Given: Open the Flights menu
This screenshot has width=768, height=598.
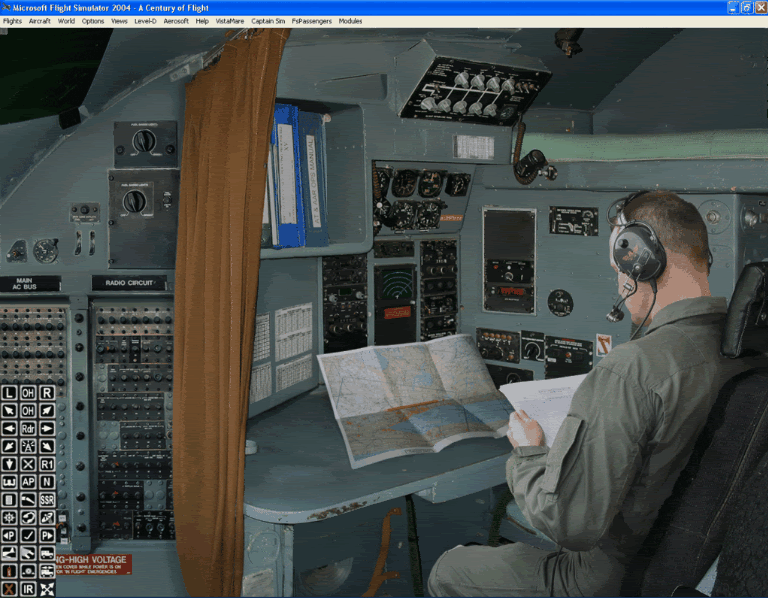Looking at the screenshot, I should [x=12, y=21].
